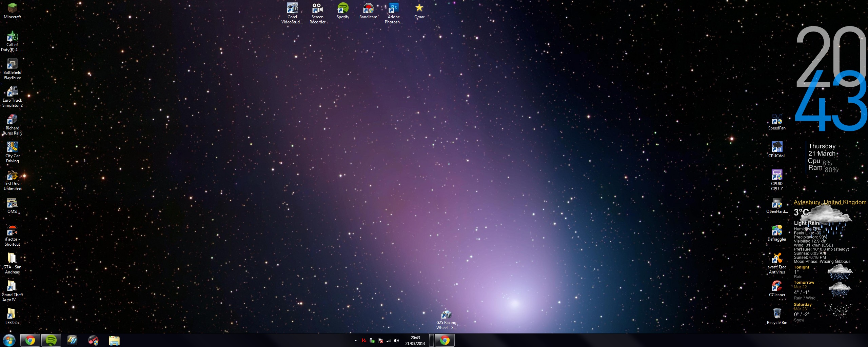Switch to Spotify in the taskbar
This screenshot has width=868, height=347.
pyautogui.click(x=51, y=340)
